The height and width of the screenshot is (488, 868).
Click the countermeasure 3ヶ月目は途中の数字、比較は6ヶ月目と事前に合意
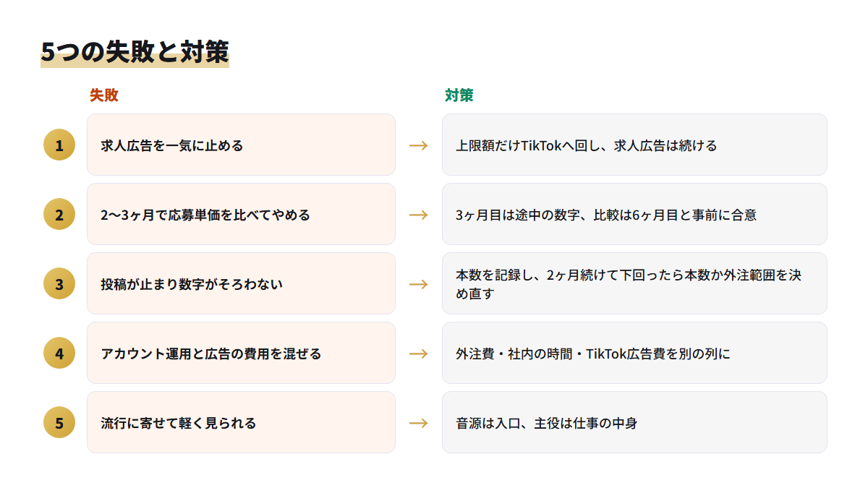click(634, 214)
